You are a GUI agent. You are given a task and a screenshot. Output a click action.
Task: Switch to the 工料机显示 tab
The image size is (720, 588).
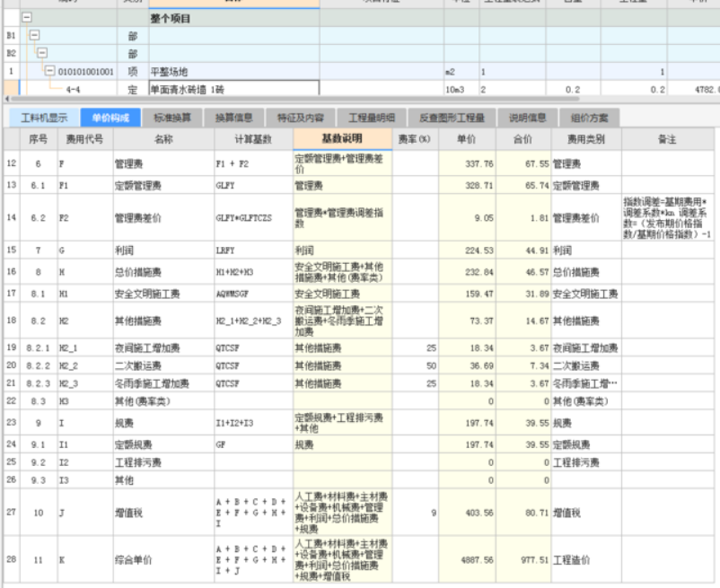click(x=44, y=118)
